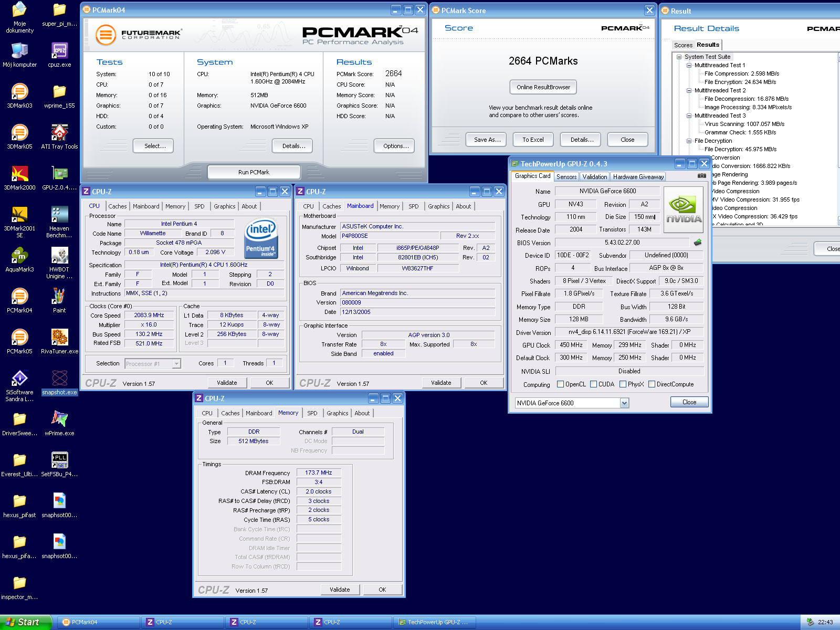Click Save As in PCMark Score

487,140
